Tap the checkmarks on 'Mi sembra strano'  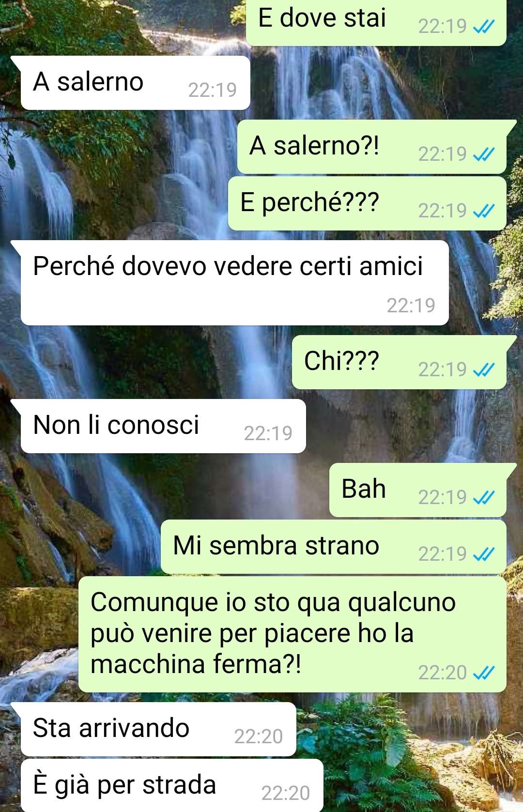(x=484, y=554)
